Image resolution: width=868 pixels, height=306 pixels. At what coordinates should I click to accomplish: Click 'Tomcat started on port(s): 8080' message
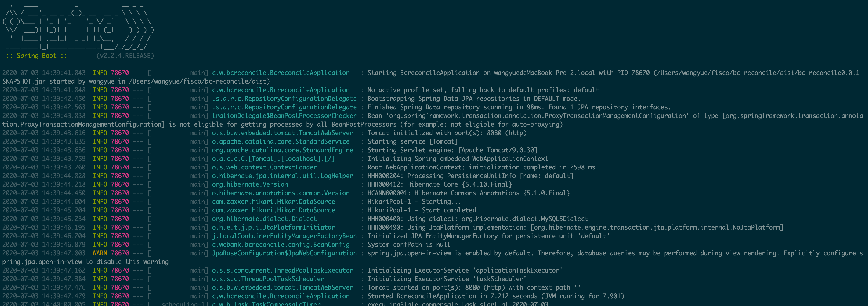(474, 287)
